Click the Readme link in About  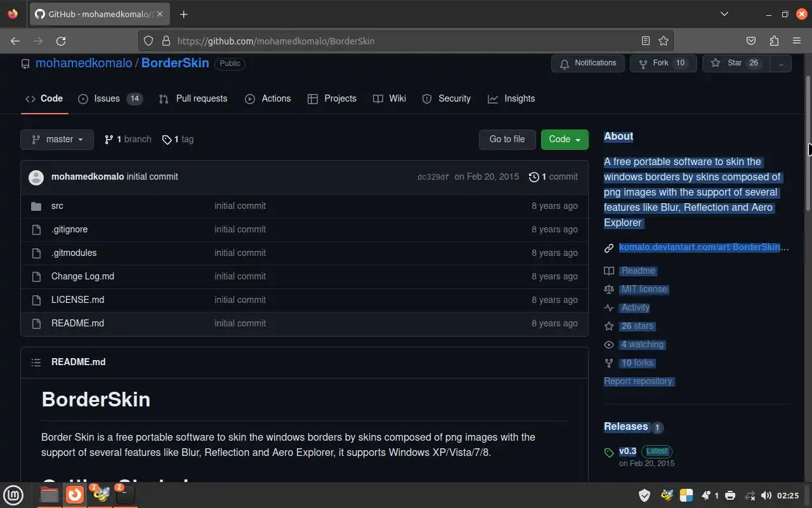click(x=638, y=271)
